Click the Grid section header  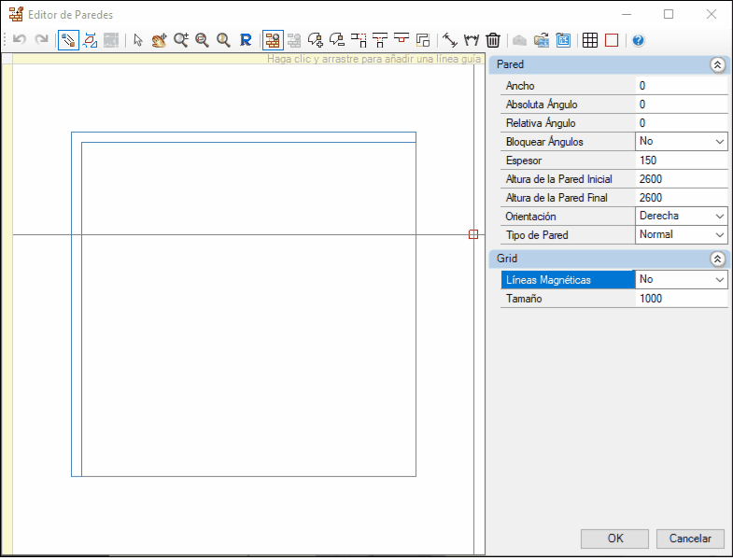pos(608,259)
